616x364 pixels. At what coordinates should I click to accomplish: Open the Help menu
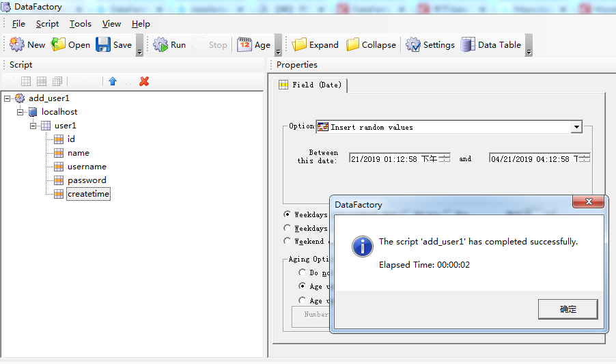pos(141,24)
